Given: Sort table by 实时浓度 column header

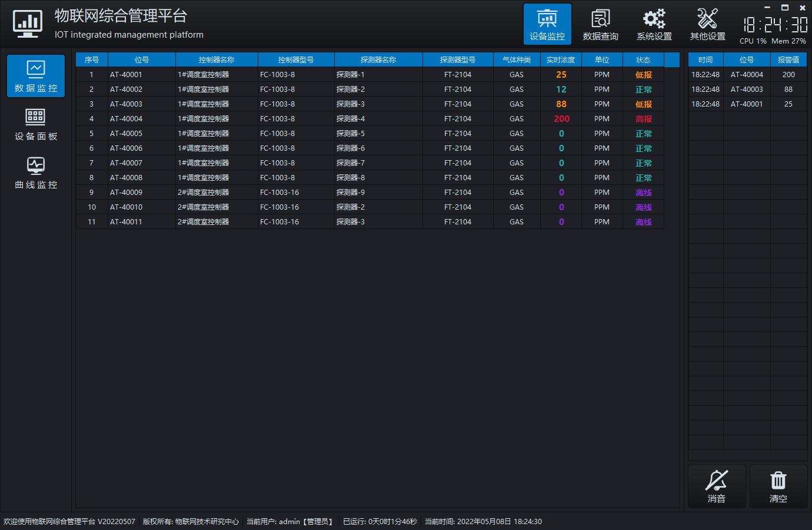Looking at the screenshot, I should [561, 60].
